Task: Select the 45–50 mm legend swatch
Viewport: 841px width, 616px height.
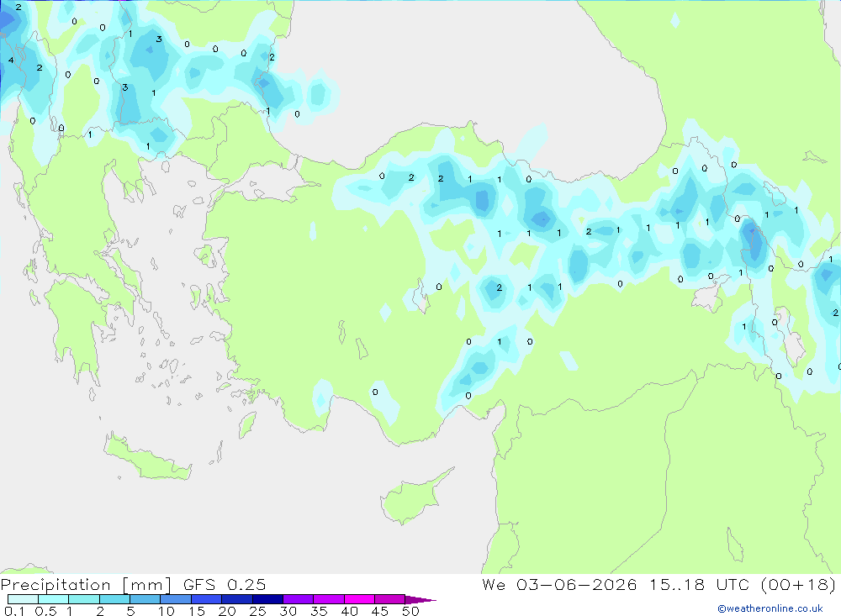Action: click(x=390, y=599)
